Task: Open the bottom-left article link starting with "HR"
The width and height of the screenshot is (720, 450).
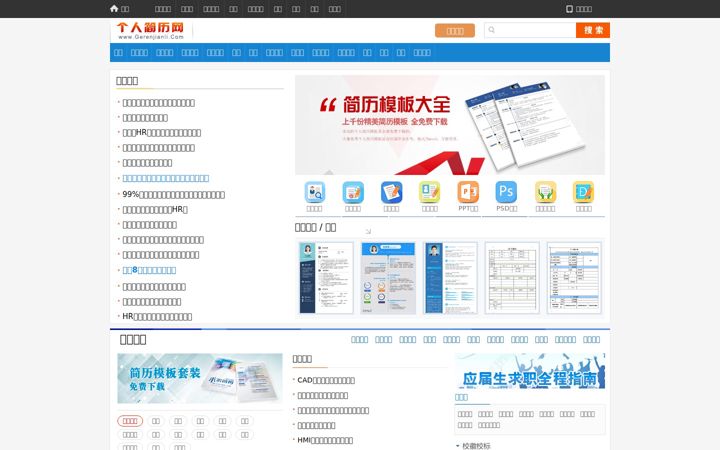Action: tap(157, 317)
